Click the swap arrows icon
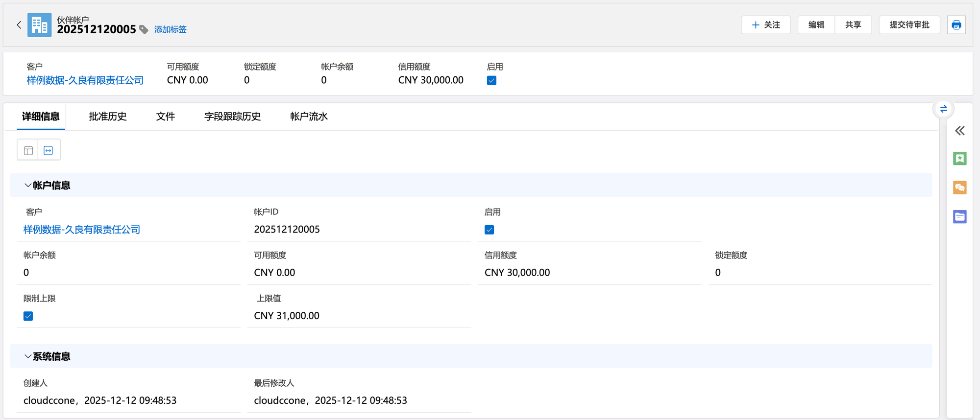 pyautogui.click(x=943, y=109)
